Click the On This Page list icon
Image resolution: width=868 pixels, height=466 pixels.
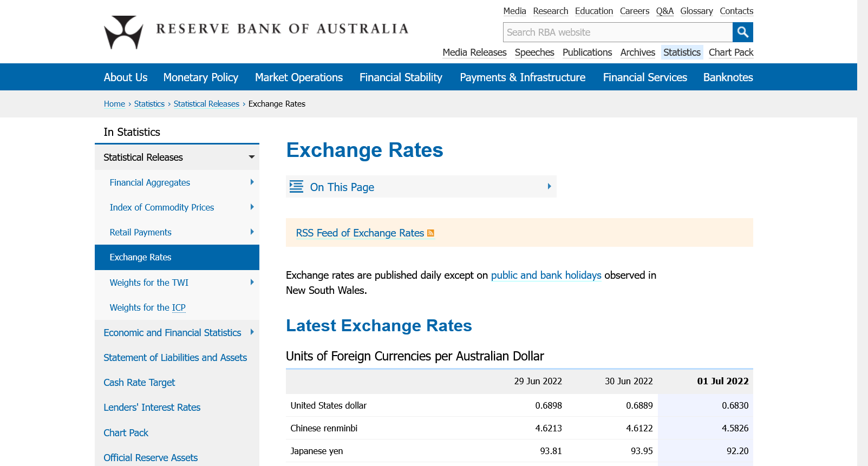(296, 187)
